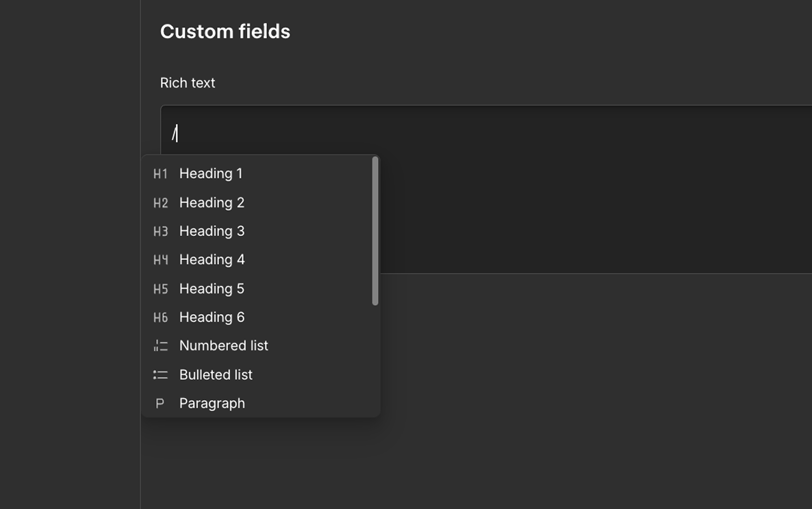The width and height of the screenshot is (812, 509).
Task: Select the Paragraph option
Action: pos(260,404)
